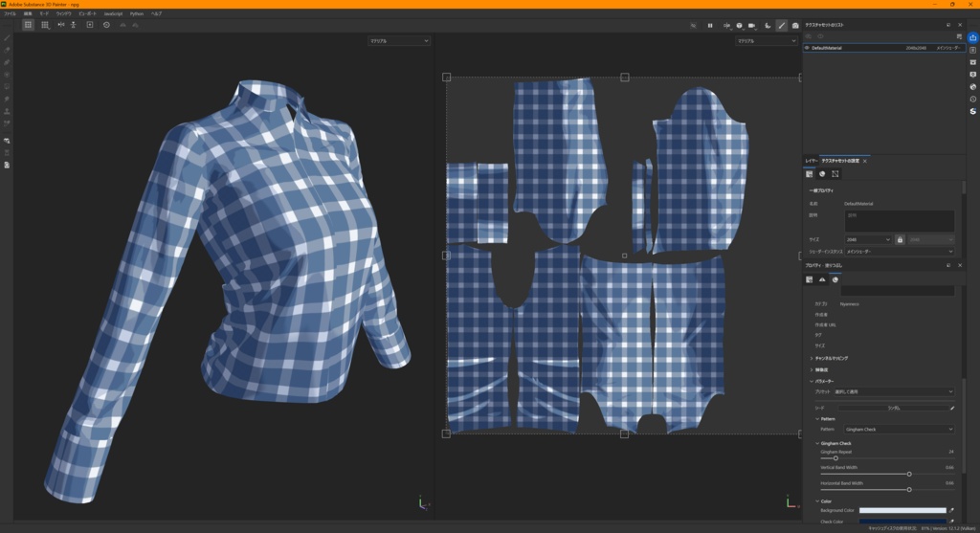
Task: Click the lazy mouse circular icon
Action: click(106, 25)
